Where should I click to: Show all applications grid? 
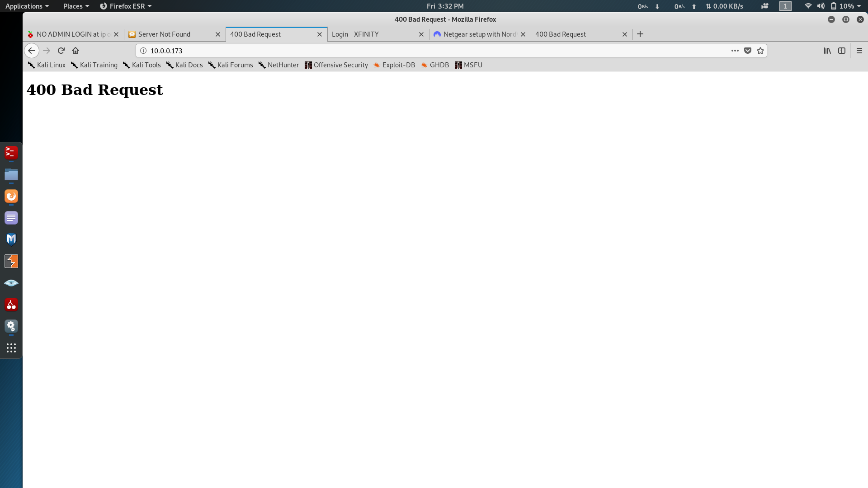click(x=11, y=348)
